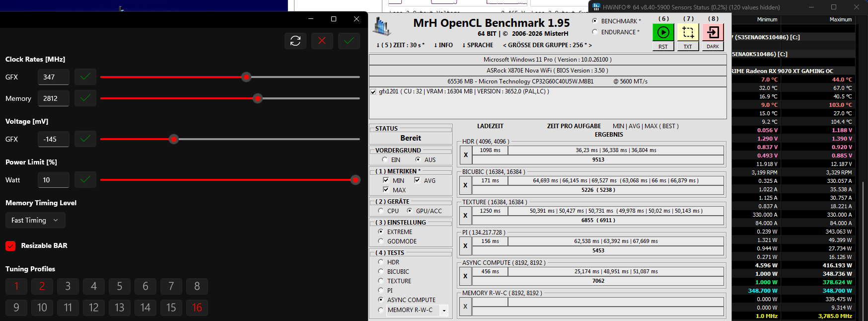Viewport: 868px width, 321px height.
Task: Click the red X discard icon
Action: click(x=322, y=41)
